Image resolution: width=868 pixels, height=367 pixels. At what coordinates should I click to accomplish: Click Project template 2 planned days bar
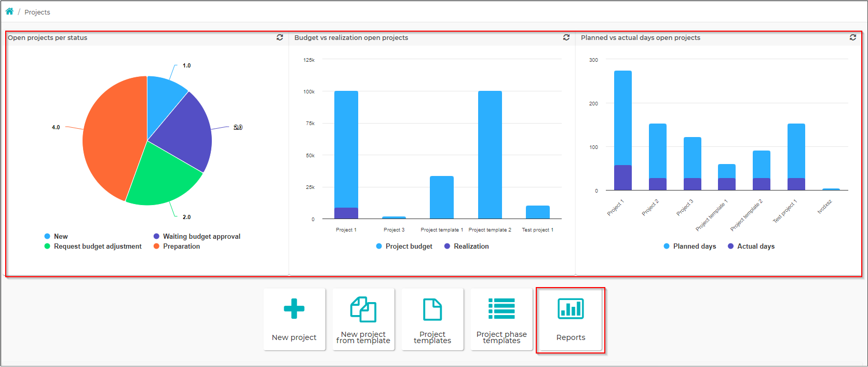[762, 164]
